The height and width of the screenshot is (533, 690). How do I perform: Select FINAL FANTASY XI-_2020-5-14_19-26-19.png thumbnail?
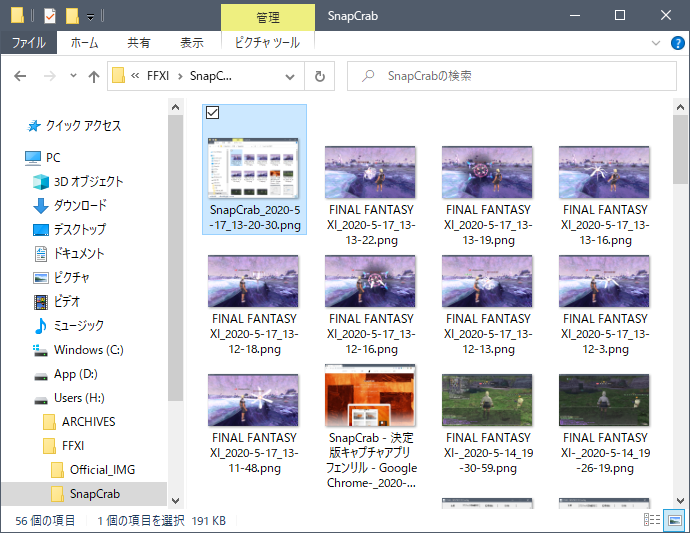coord(604,400)
